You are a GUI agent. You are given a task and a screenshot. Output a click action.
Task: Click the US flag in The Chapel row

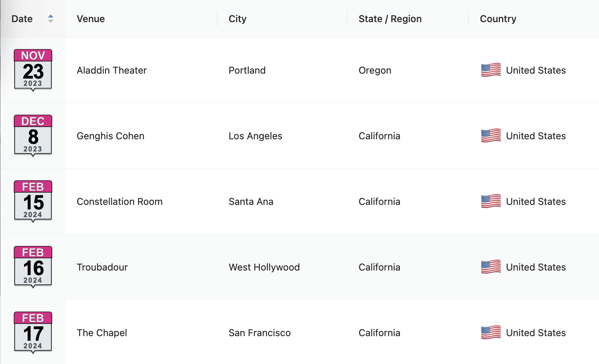tap(491, 333)
